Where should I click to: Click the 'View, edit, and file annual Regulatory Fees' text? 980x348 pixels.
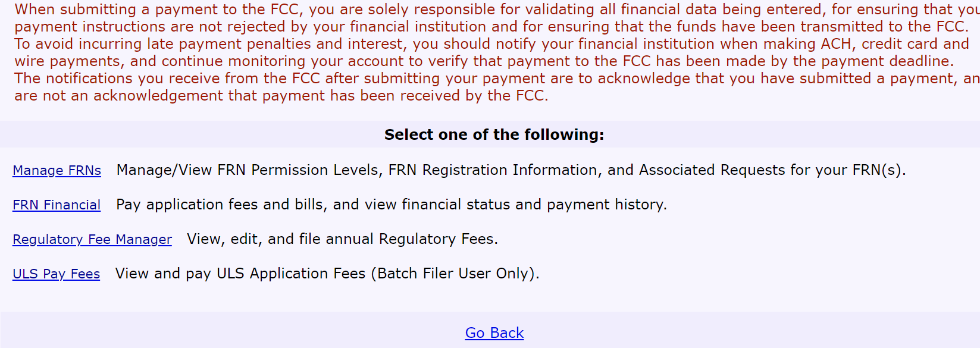tap(342, 239)
